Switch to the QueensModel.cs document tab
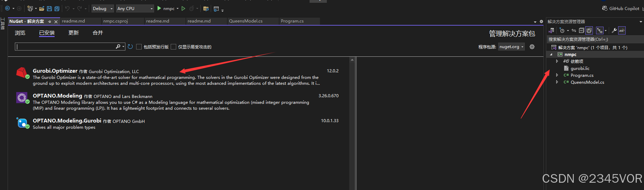This screenshot has width=644, height=190. [x=253, y=21]
